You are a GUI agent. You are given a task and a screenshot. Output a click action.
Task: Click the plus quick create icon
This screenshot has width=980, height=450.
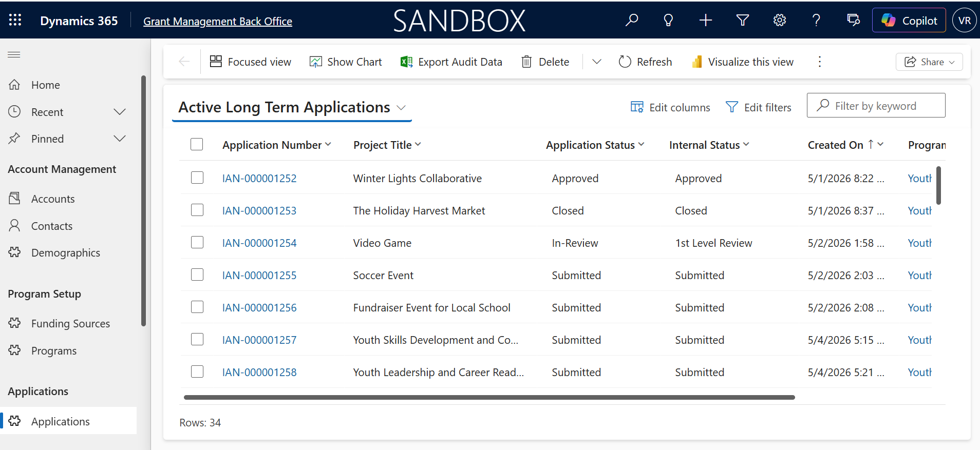(706, 20)
